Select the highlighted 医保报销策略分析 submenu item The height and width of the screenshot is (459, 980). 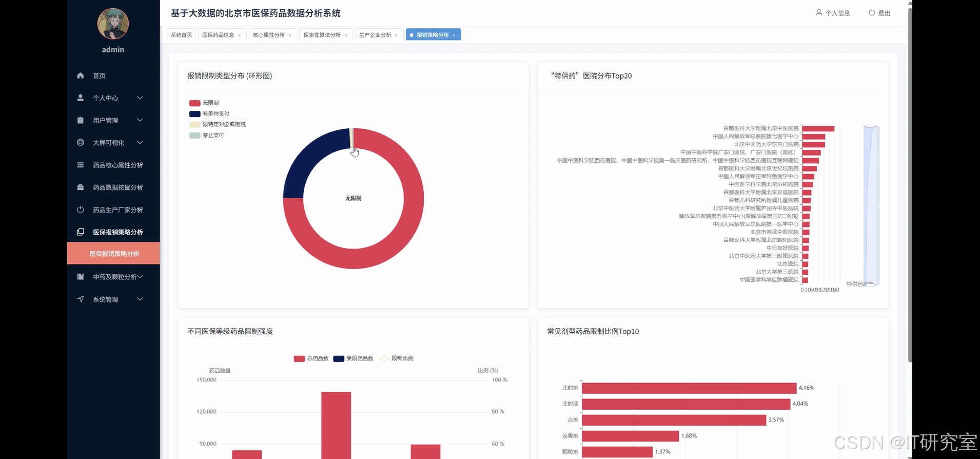pos(113,254)
